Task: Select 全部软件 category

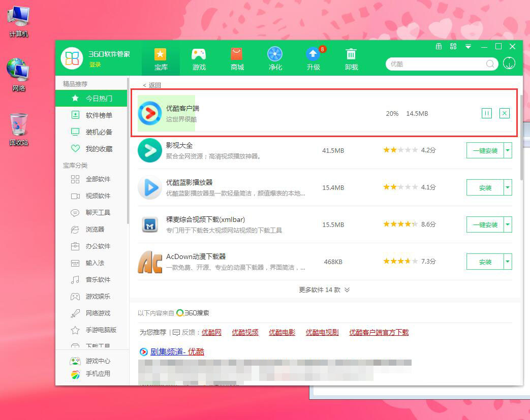Action: [91, 179]
